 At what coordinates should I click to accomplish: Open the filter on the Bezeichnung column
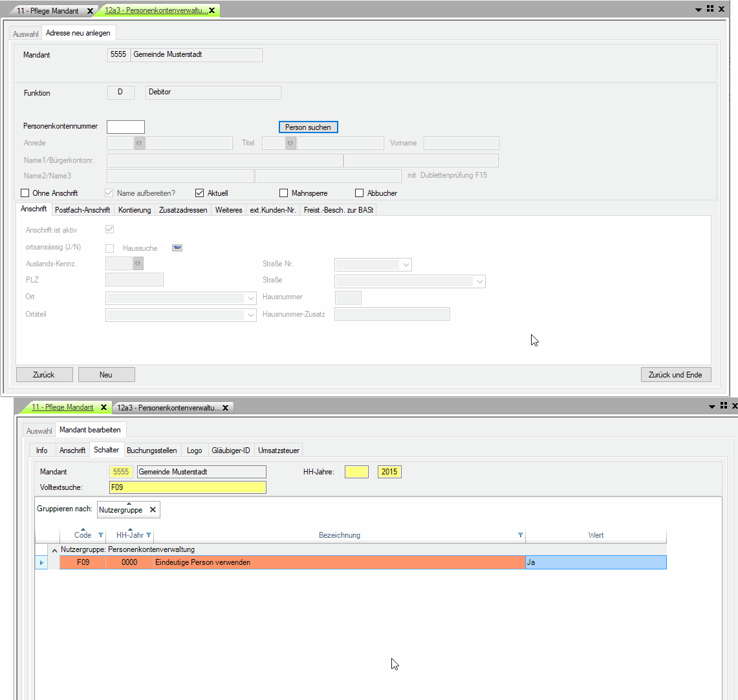point(520,535)
